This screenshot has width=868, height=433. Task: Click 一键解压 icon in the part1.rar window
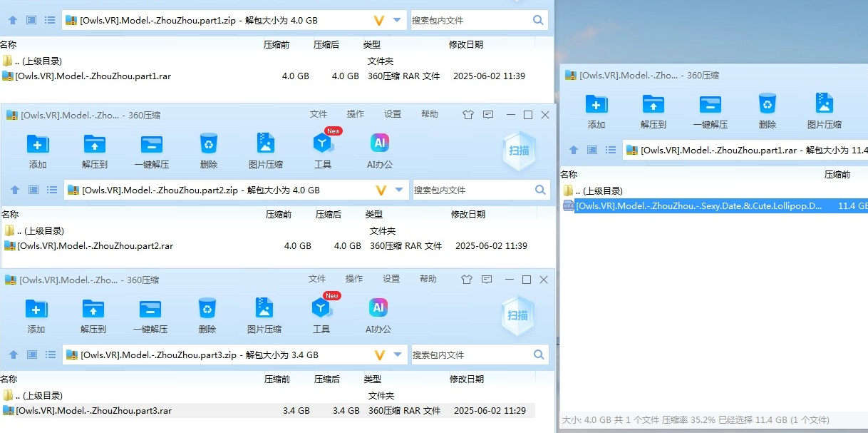click(x=710, y=104)
